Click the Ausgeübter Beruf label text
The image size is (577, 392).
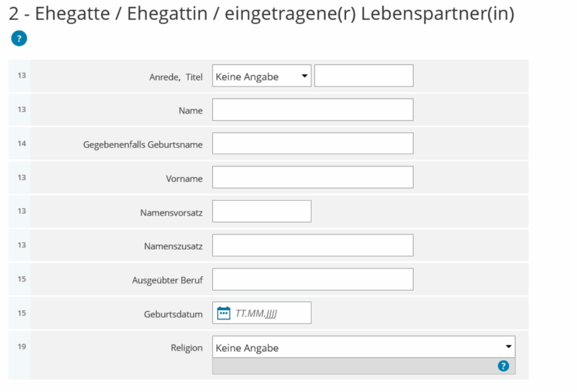tap(167, 280)
